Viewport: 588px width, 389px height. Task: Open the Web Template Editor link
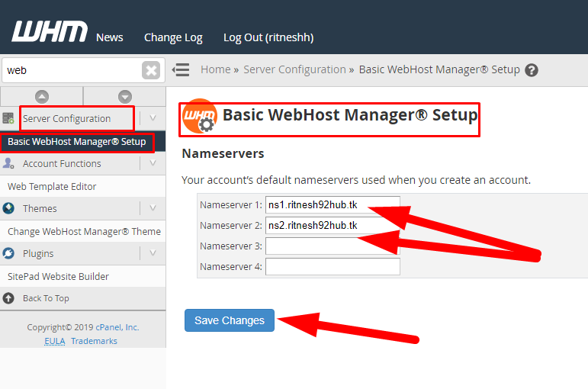(x=52, y=186)
